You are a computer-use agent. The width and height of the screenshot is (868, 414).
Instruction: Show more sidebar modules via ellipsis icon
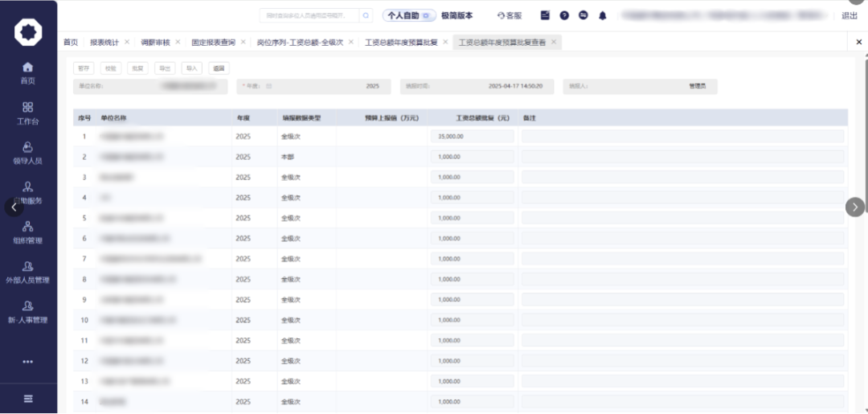pyautogui.click(x=27, y=362)
